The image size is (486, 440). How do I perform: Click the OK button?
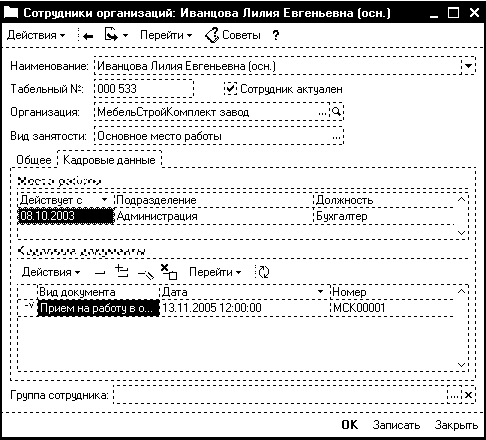click(350, 425)
